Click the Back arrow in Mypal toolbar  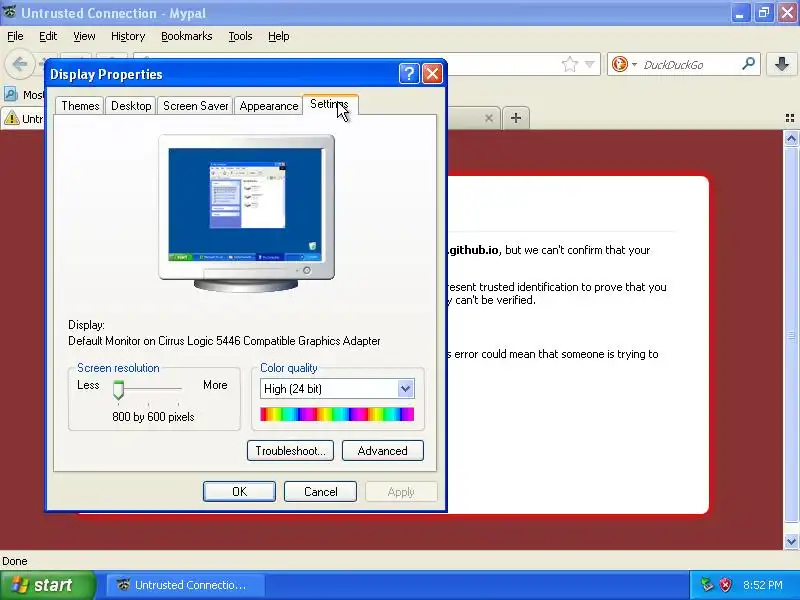click(20, 65)
